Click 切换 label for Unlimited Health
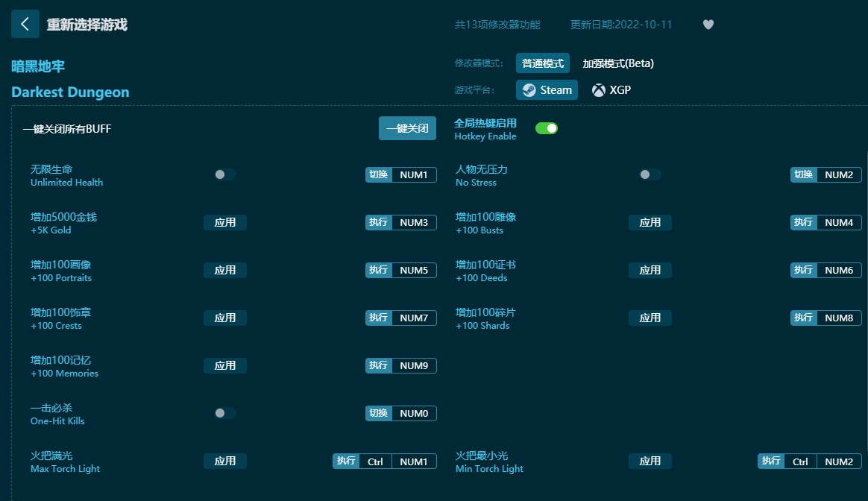 click(379, 175)
